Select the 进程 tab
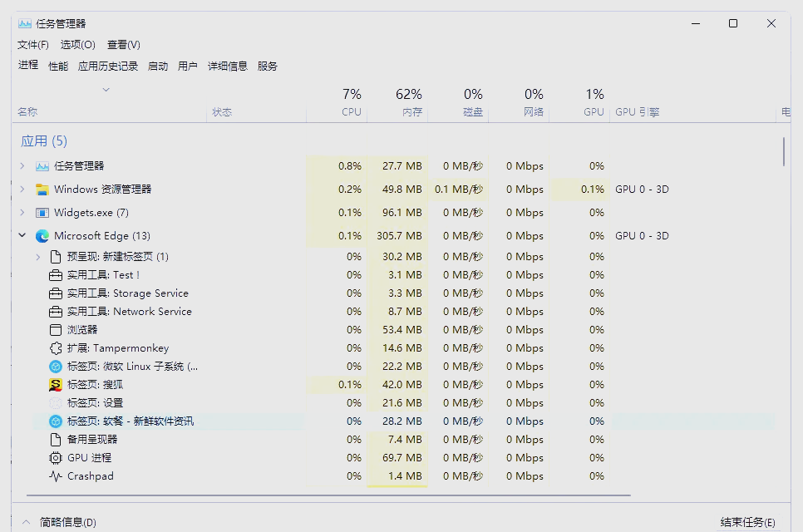 click(x=28, y=65)
